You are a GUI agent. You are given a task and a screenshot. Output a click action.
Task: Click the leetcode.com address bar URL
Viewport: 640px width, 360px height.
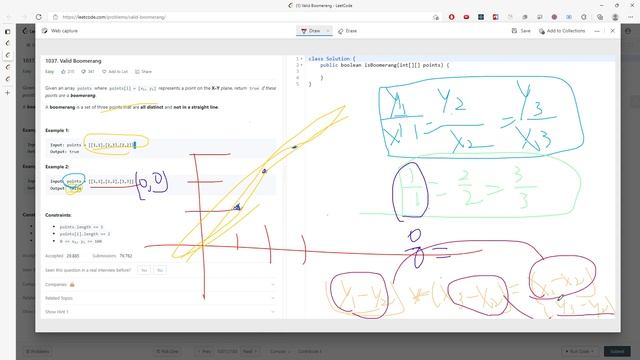pos(114,17)
